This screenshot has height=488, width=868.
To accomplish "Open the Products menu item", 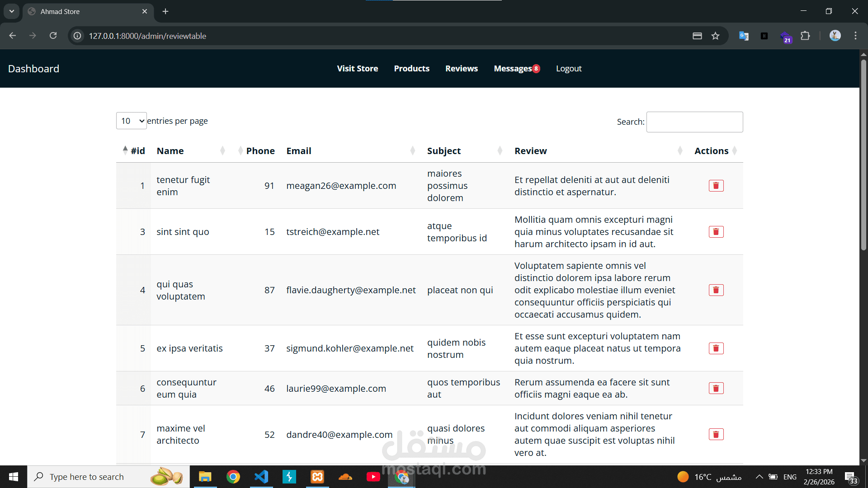I will tap(411, 69).
